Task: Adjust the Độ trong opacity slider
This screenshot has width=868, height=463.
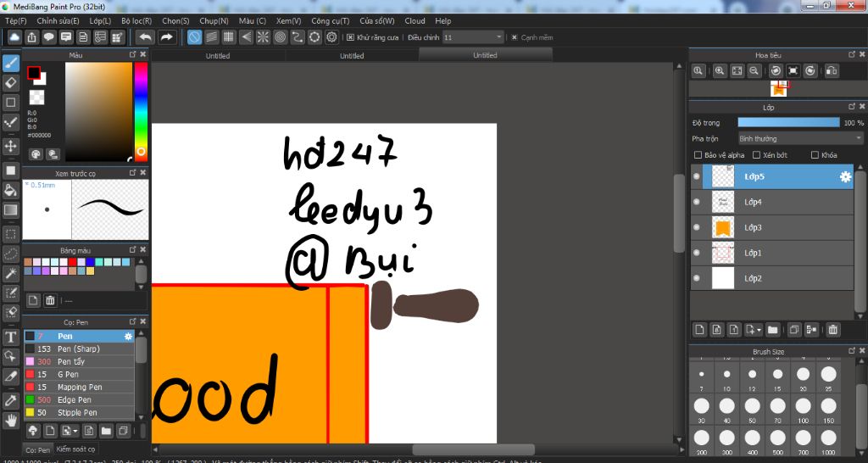Action: (x=789, y=122)
